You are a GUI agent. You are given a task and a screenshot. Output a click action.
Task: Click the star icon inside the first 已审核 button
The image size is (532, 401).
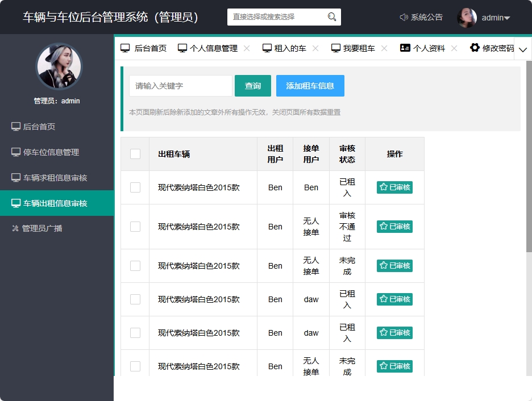[383, 186]
